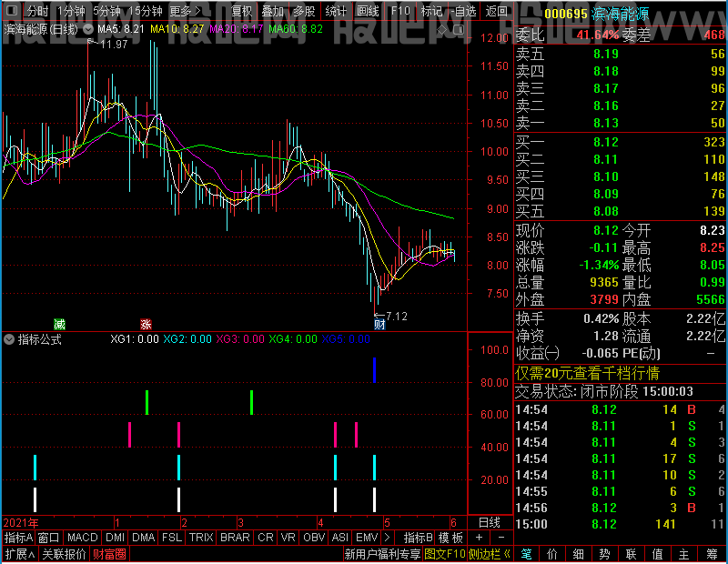Open 统计 statistics
This screenshot has height=564, width=728.
tap(336, 11)
